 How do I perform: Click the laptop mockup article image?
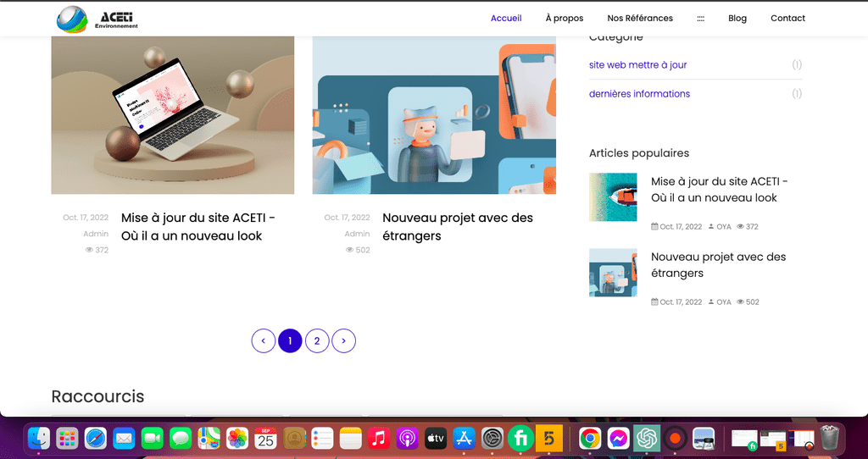click(173, 115)
